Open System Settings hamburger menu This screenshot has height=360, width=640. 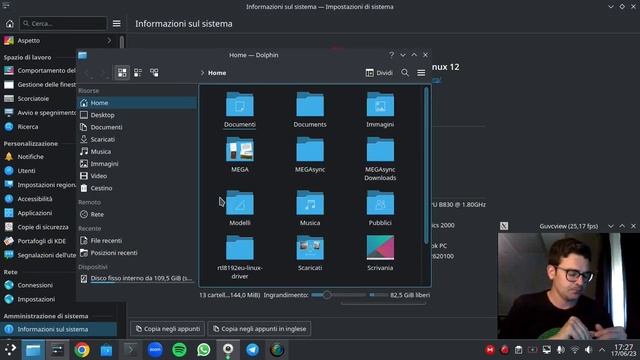coord(117,24)
